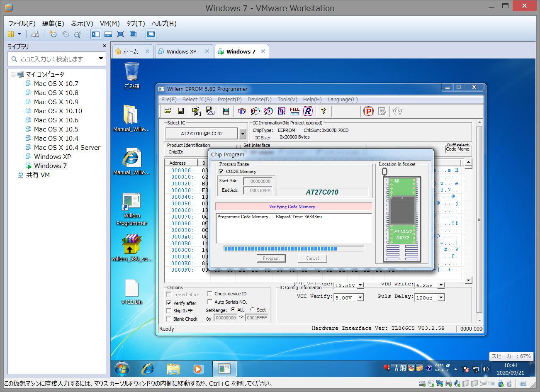Image resolution: width=540 pixels, height=392 pixels.
Task: Select the v411.bin file on desktop
Action: click(132, 292)
